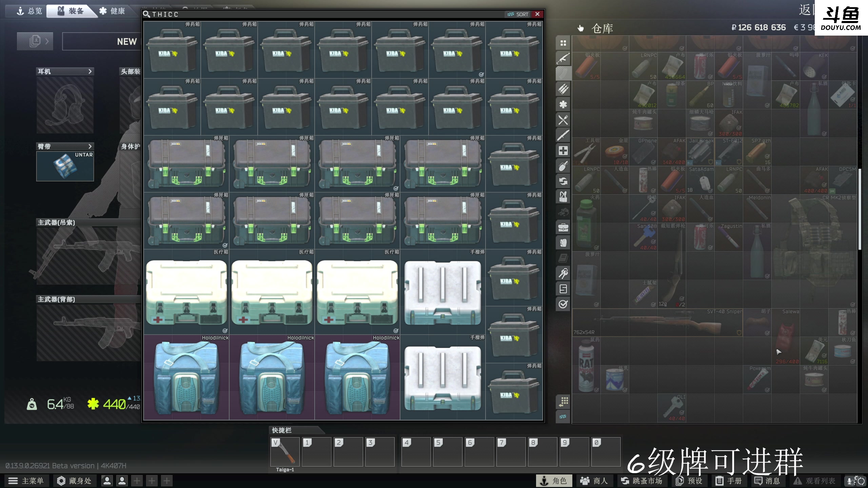Click the 主武器(背部) back weapon slot
868x488 pixels.
[89, 332]
